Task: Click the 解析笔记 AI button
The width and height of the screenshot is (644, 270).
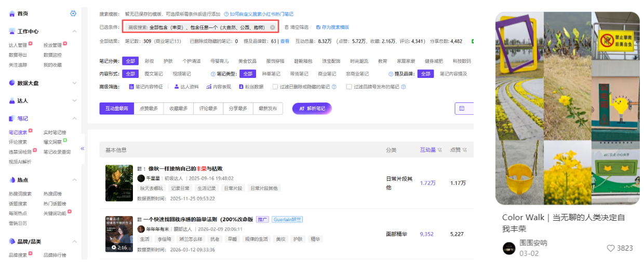Action: (312, 109)
